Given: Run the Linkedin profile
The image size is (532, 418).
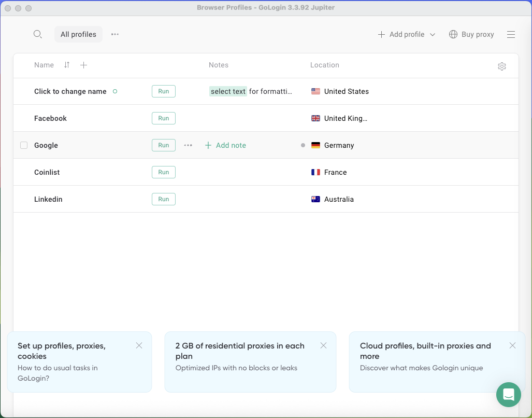Looking at the screenshot, I should tap(164, 199).
